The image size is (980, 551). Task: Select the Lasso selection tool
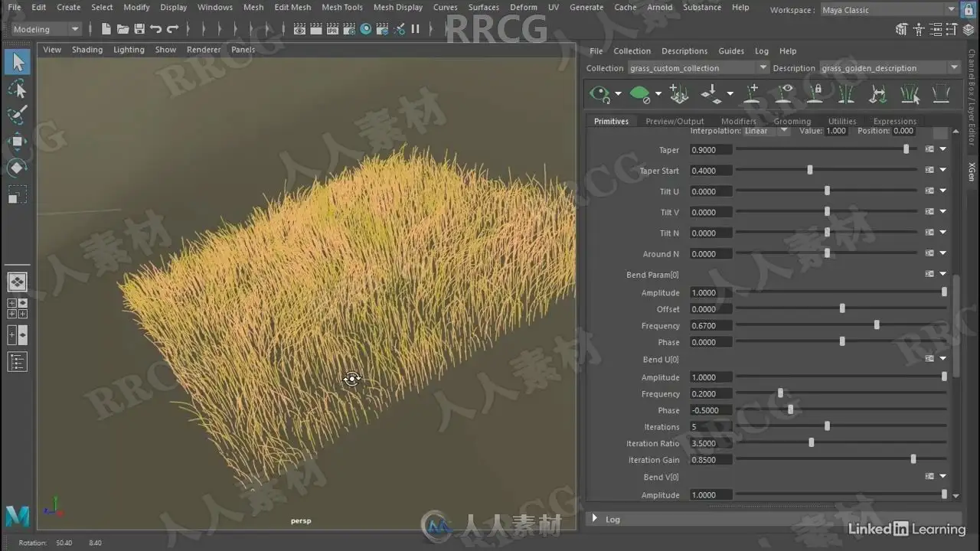pyautogui.click(x=17, y=90)
